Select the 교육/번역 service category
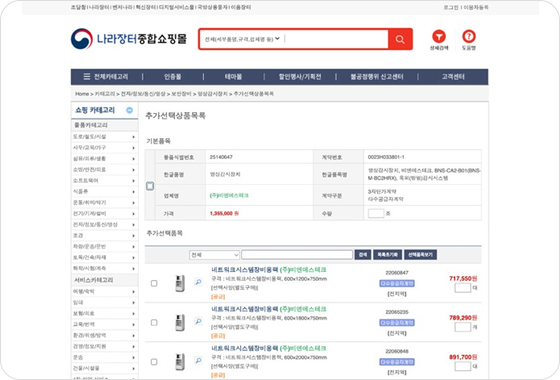Screen dimensions: 560x380 [x=84, y=325]
